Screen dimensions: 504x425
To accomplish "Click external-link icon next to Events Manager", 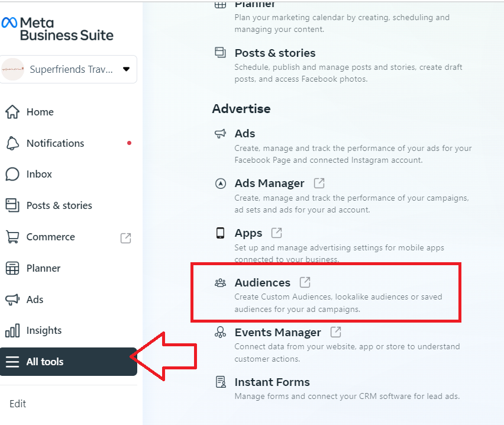I will click(x=336, y=331).
